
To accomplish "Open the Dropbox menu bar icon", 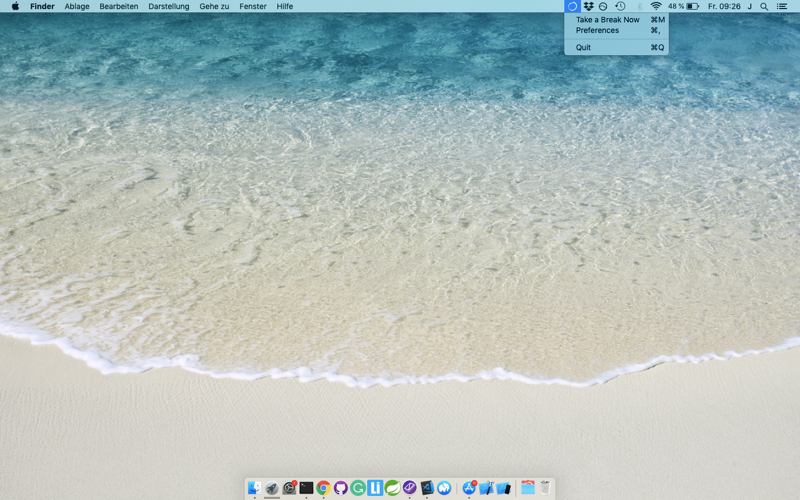I will tap(588, 6).
